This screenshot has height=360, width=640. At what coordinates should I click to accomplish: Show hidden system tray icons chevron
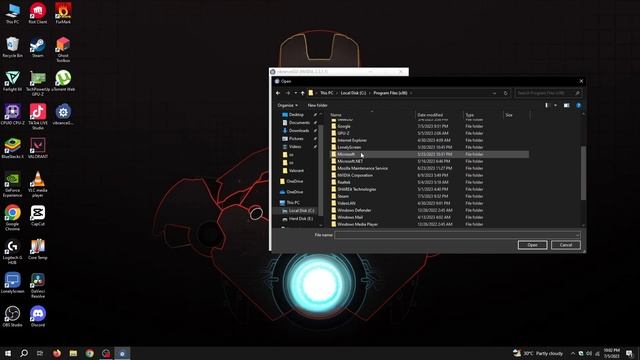(x=573, y=353)
